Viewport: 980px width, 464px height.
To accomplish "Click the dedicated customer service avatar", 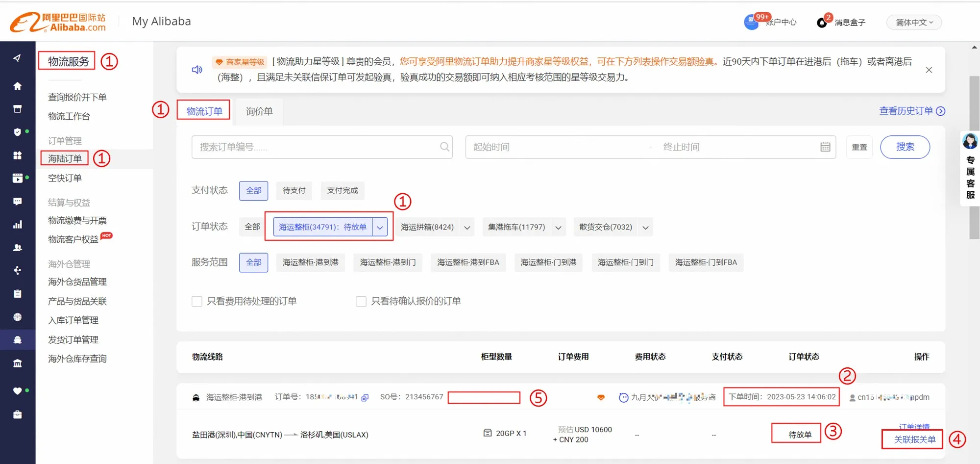I will 970,142.
